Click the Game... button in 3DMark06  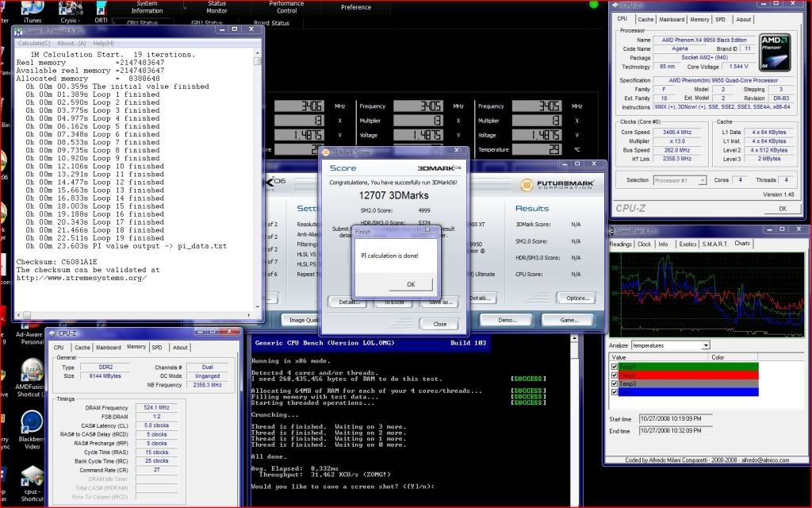(568, 320)
